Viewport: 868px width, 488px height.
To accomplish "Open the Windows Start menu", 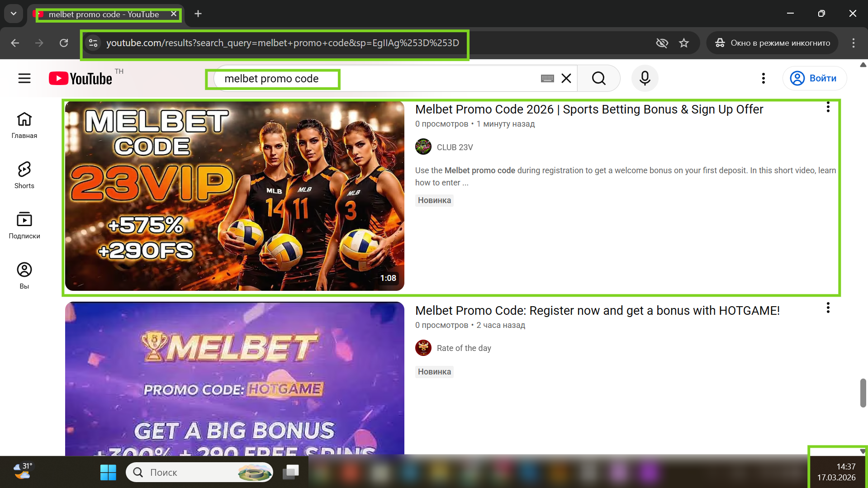I will 108,473.
